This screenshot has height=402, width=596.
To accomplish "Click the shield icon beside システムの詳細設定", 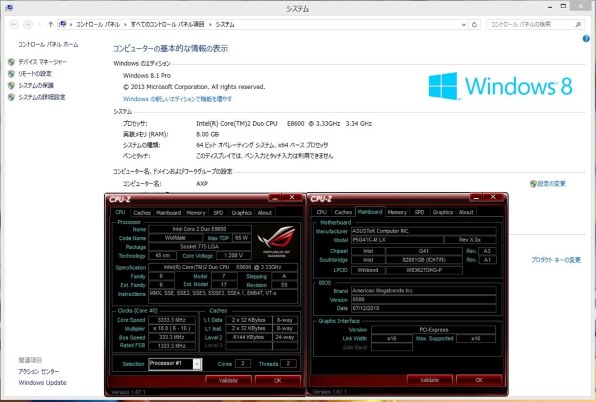I will pyautogui.click(x=11, y=97).
